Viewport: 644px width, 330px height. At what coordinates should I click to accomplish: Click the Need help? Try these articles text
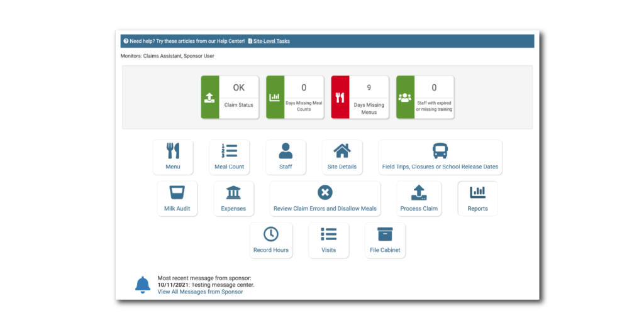187,41
